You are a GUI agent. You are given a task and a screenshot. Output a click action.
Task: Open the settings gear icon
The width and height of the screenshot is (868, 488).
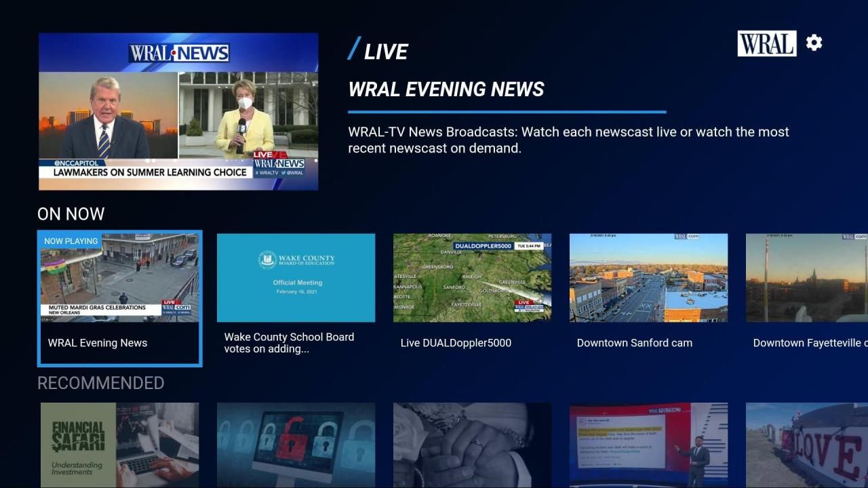click(814, 43)
